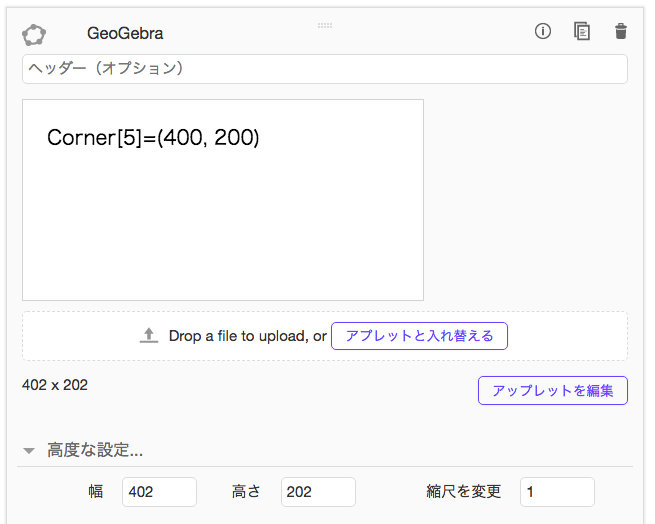Click the アップレットを編集 button
Viewport: 655px width, 524px height.
(x=553, y=391)
